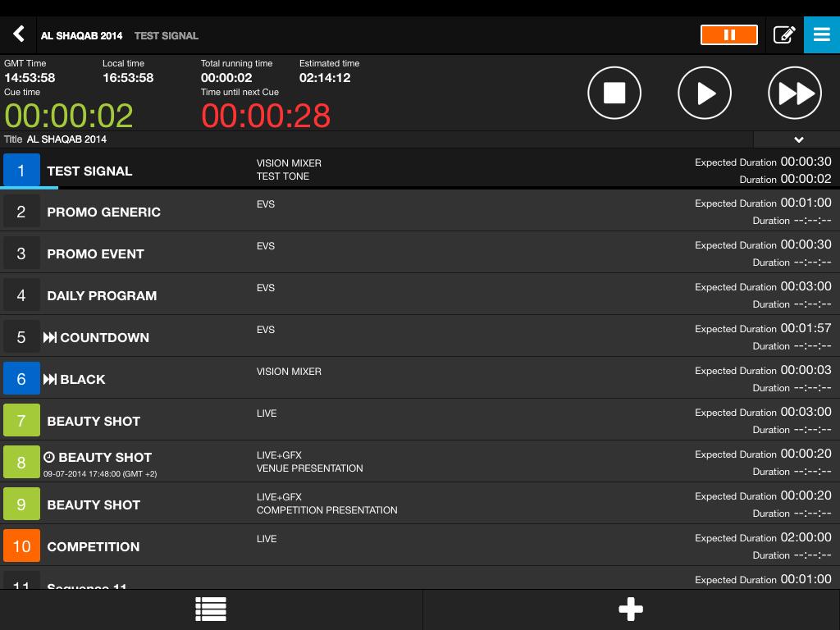Click the auto-follow icon on COUNTDOWN

click(50, 337)
